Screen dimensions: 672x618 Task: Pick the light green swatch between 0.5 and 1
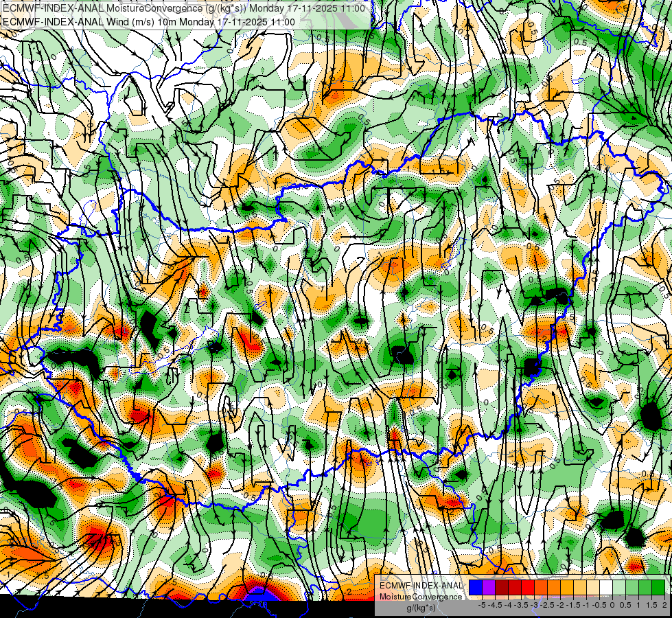pos(632,587)
